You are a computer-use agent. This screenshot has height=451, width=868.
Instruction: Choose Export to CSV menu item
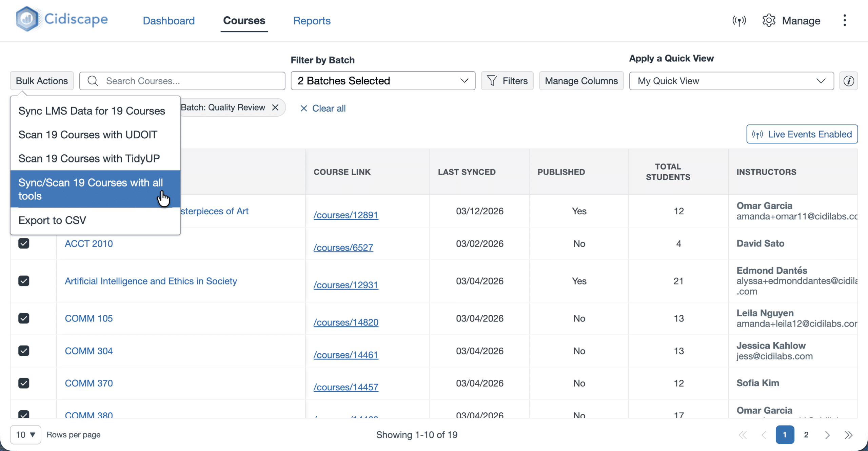53,220
